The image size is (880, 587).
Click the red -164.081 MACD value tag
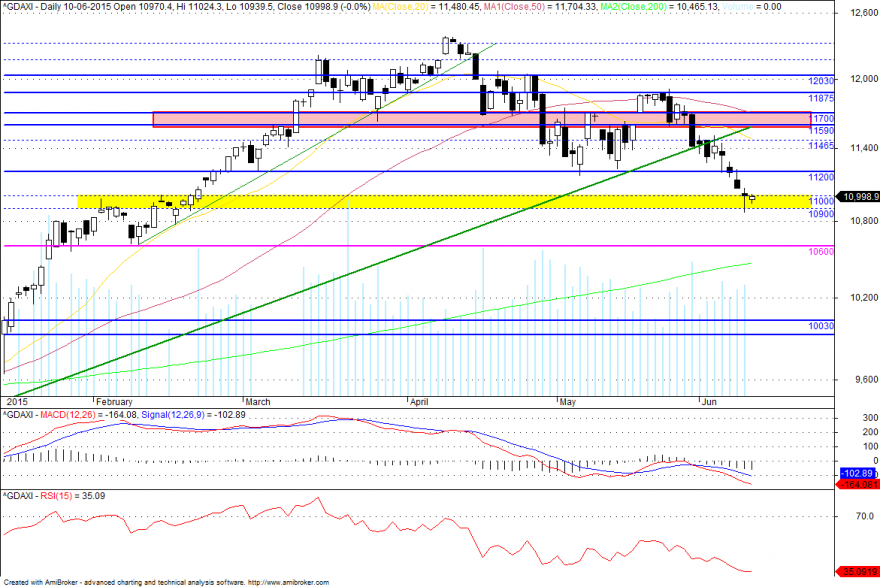point(859,484)
